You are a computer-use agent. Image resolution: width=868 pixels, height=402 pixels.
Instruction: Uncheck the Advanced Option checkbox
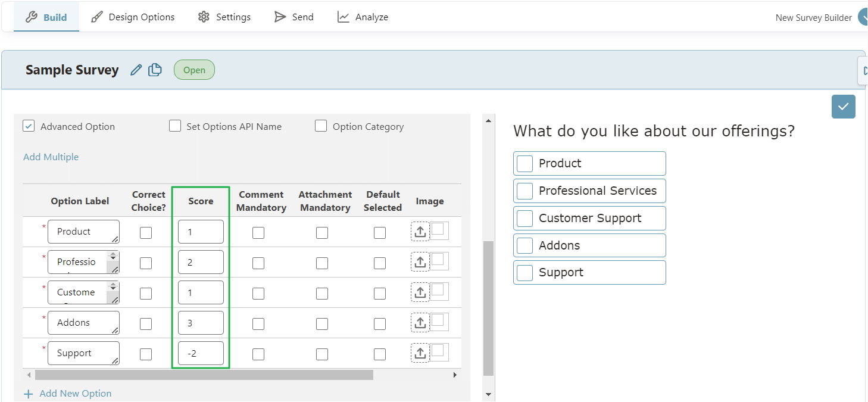pyautogui.click(x=29, y=126)
